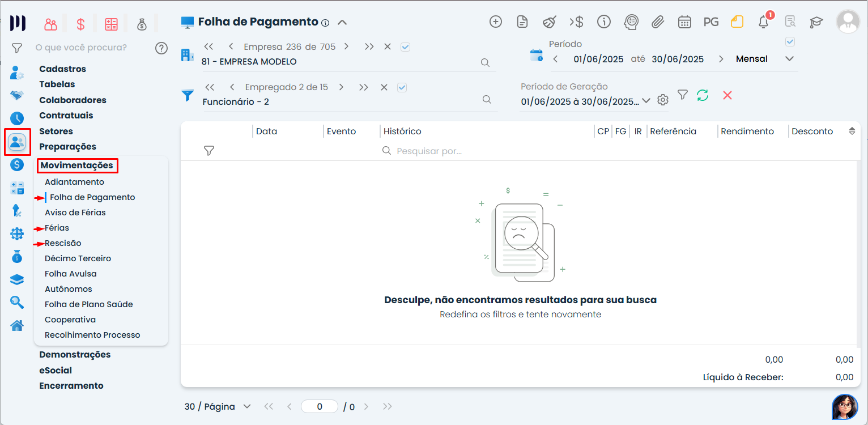Toggle the checkbox next to Empresa navigator

click(x=405, y=47)
